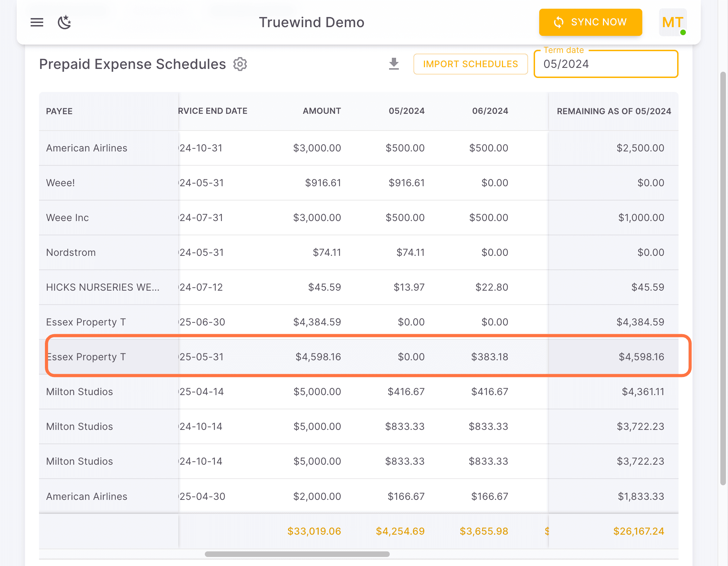
Task: Click the 06/2024 column header
Action: (x=490, y=111)
